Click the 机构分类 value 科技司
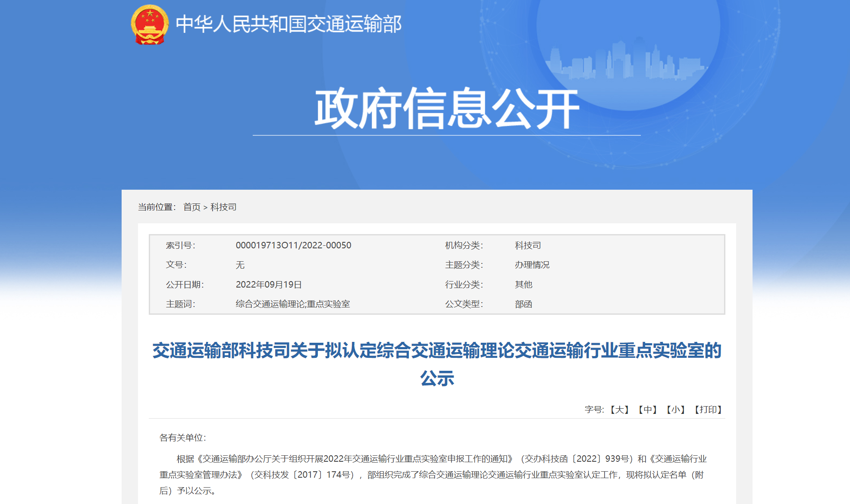The image size is (850, 504). [x=527, y=245]
